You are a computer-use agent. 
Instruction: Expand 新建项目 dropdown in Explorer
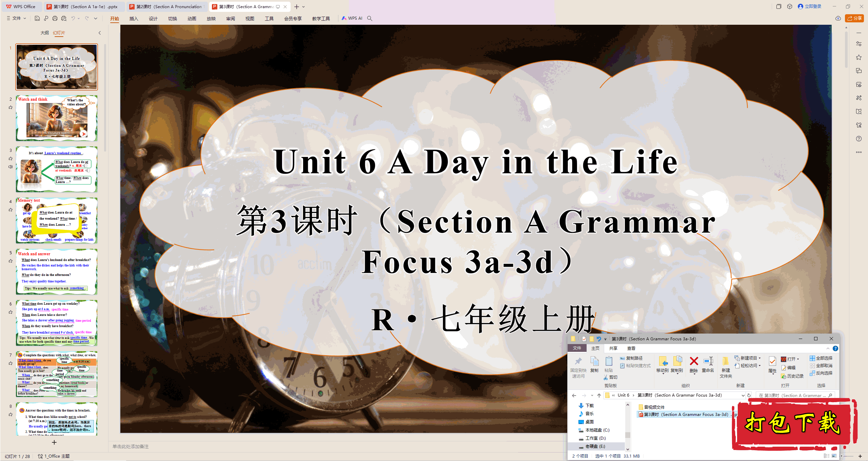[x=760, y=358]
